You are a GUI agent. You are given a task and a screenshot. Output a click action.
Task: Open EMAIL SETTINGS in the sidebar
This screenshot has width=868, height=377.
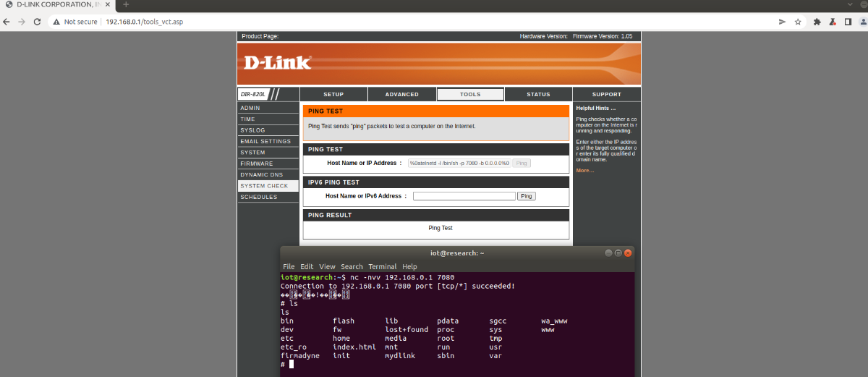(x=268, y=141)
